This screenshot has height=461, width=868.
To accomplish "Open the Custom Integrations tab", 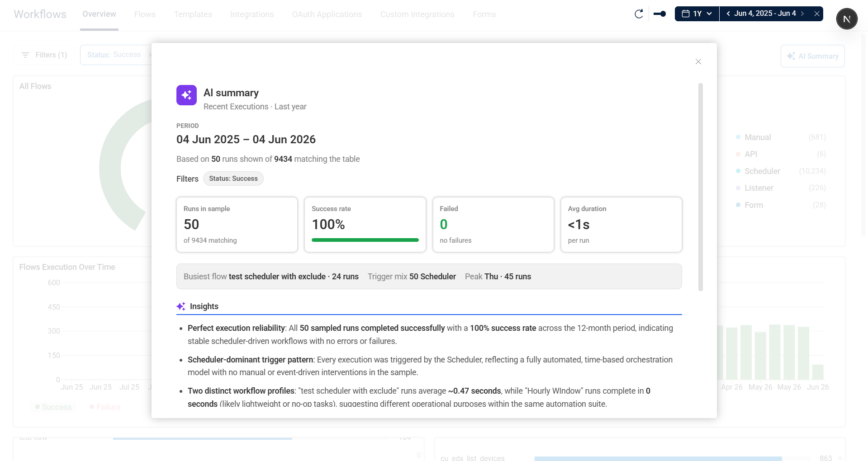I will (x=417, y=14).
